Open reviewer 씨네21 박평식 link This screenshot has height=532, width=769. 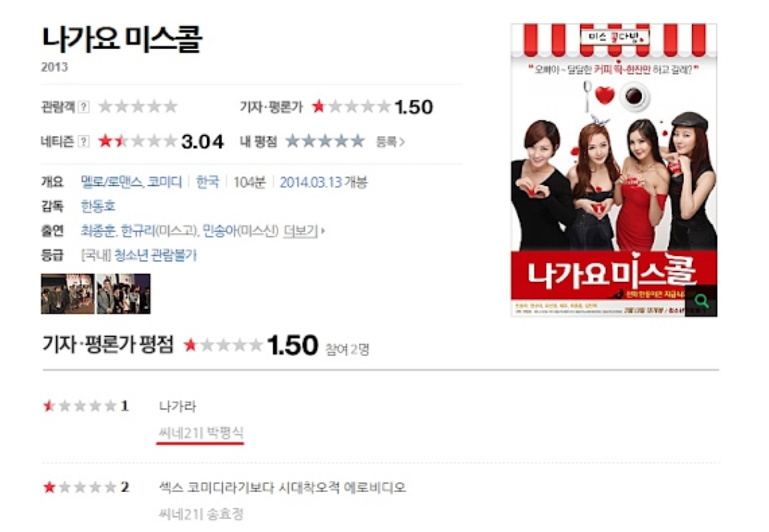point(201,432)
